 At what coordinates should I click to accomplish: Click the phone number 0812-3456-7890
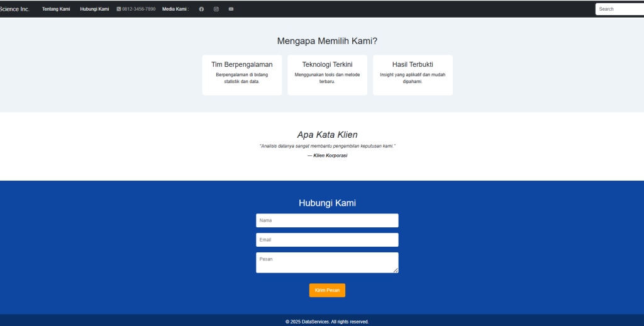(x=139, y=9)
